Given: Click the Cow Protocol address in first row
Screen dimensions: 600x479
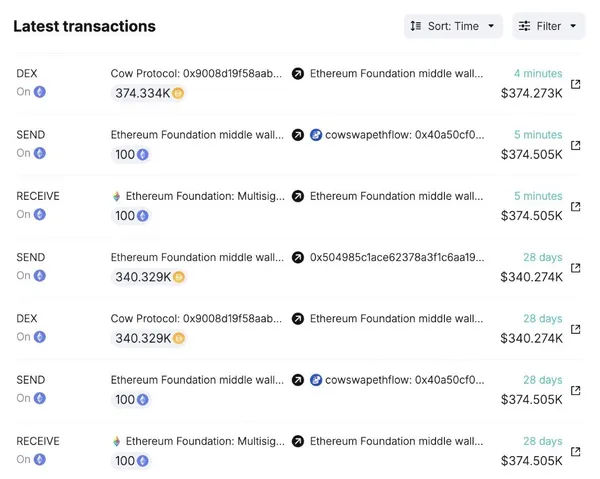Looking at the screenshot, I should tap(196, 73).
